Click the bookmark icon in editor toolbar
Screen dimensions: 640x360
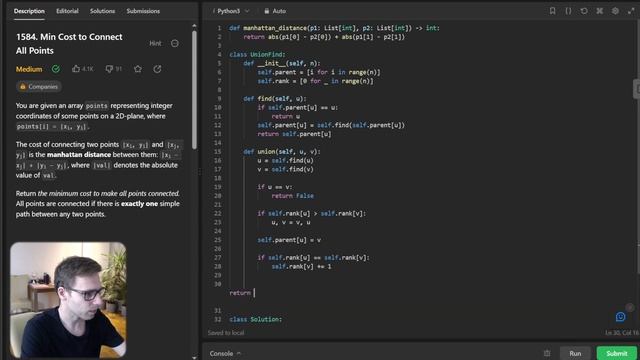[x=552, y=11]
